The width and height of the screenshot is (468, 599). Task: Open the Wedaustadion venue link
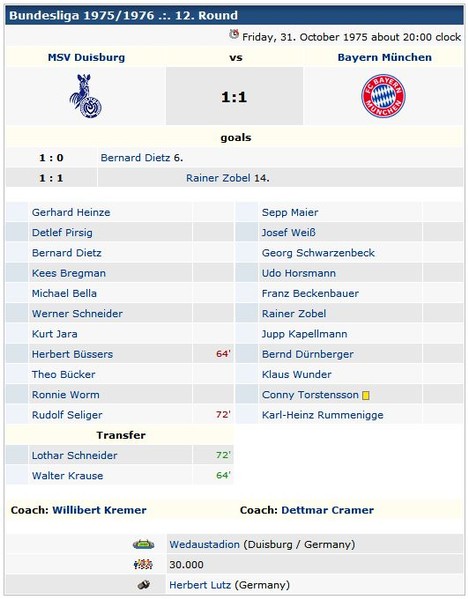tap(204, 544)
